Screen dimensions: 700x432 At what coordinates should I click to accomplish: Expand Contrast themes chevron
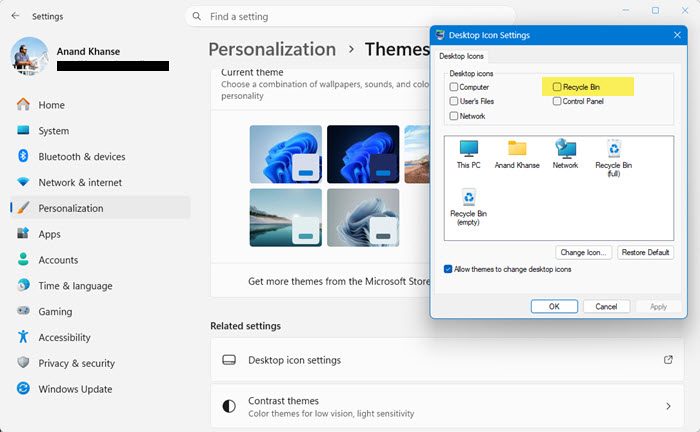(x=668, y=406)
